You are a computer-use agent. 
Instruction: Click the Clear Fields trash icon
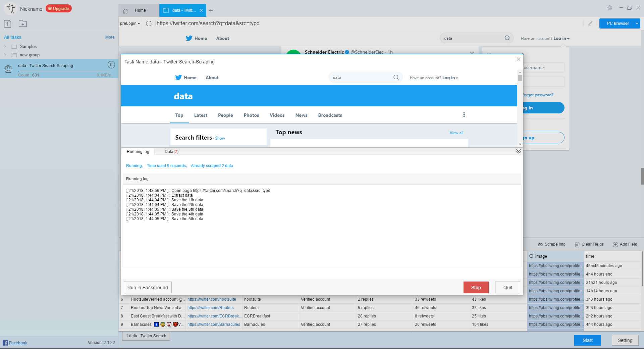(577, 245)
